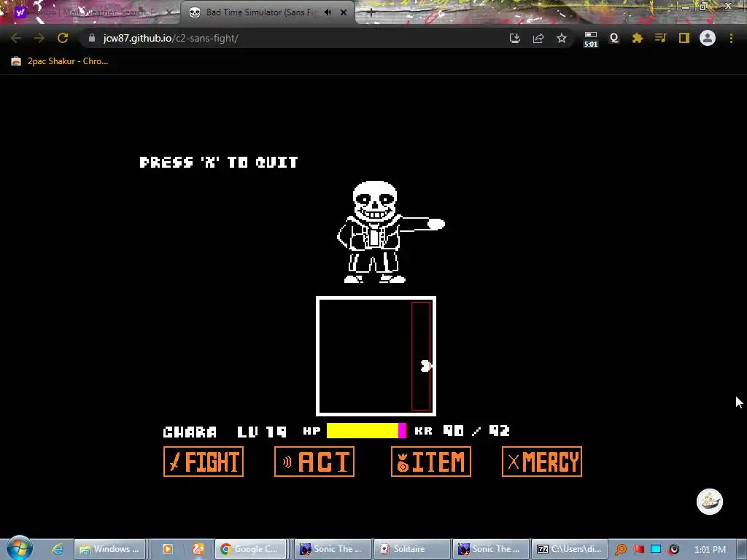Click the CHARA player name
Image resolution: width=747 pixels, height=560 pixels.
[x=190, y=432]
